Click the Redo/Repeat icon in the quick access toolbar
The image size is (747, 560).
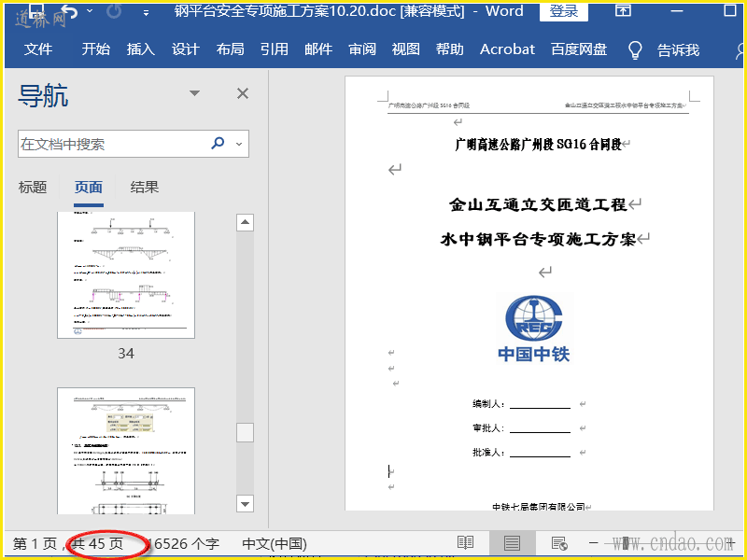tap(114, 11)
